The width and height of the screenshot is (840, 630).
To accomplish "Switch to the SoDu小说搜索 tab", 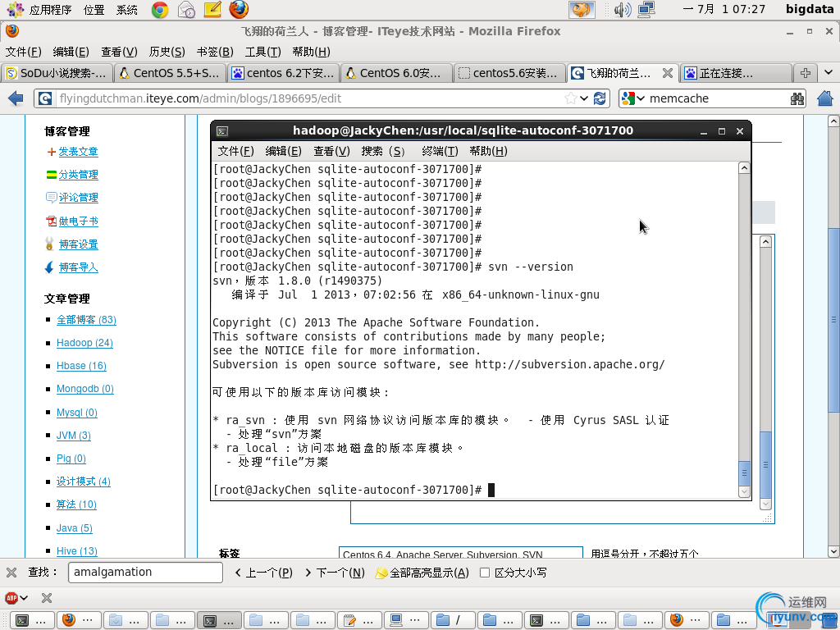I will [57, 73].
